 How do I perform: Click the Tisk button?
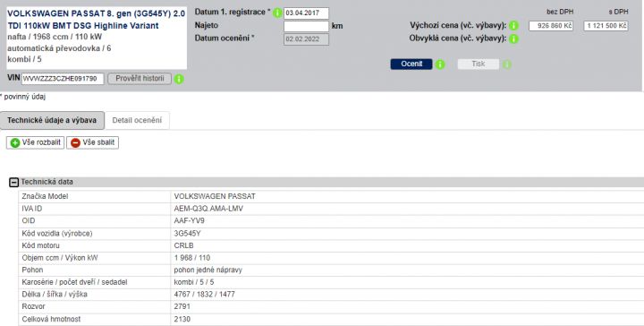(x=478, y=64)
